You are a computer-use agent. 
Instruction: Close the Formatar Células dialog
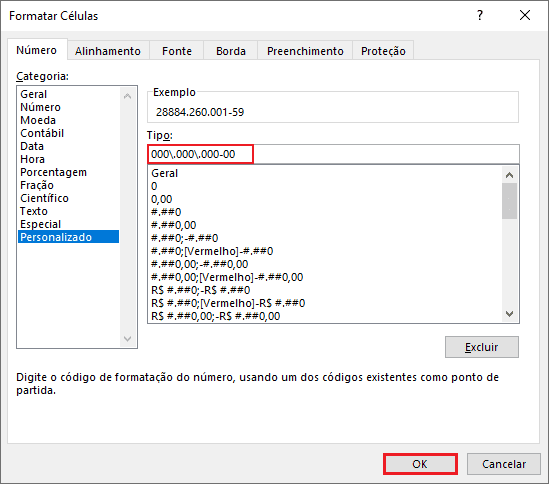[x=524, y=15]
